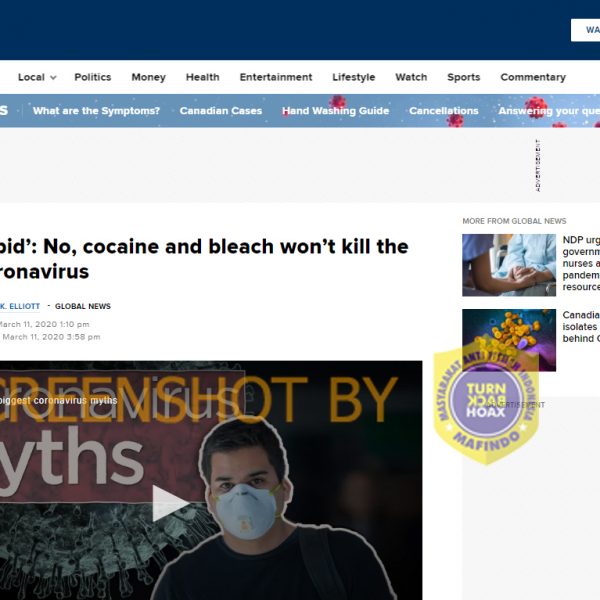Screen dimensions: 600x600
Task: Open the Canadian Cases link
Action: pos(221,111)
